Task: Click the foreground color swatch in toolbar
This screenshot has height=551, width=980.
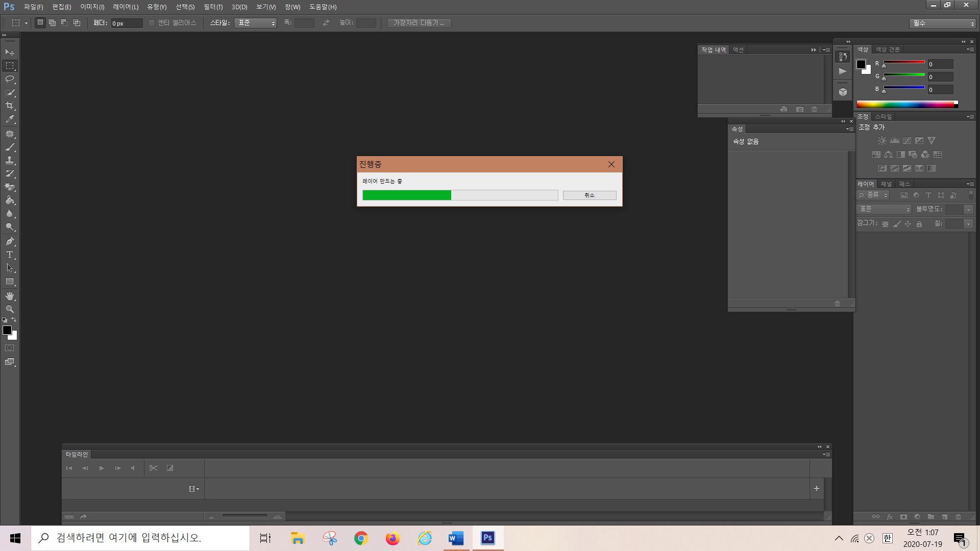Action: point(7,330)
